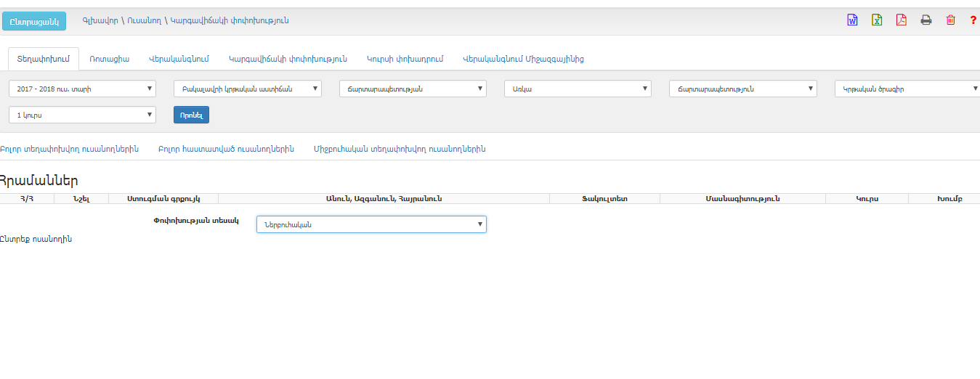Open the Առկա study form dropdown

coord(578,89)
